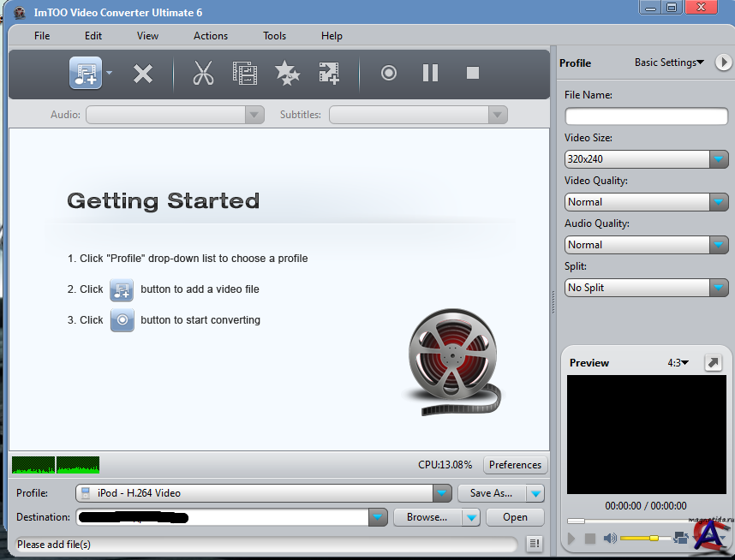Stop conversion with square toolbar button
The width and height of the screenshot is (735, 560).
[473, 73]
